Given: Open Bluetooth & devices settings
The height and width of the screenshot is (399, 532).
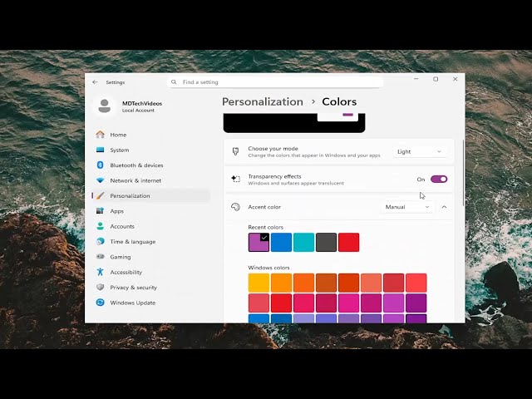Looking at the screenshot, I should [x=150, y=165].
